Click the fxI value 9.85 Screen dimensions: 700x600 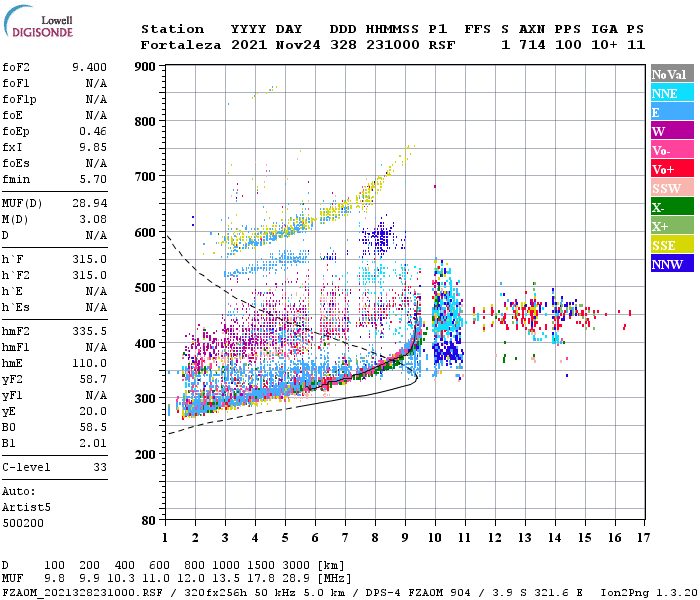point(93,147)
